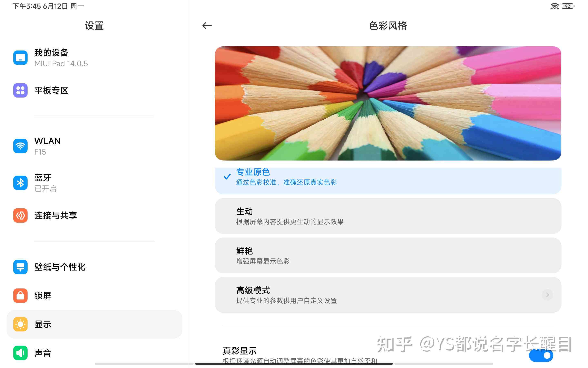Select the 鲜艳 color style

coord(388,255)
